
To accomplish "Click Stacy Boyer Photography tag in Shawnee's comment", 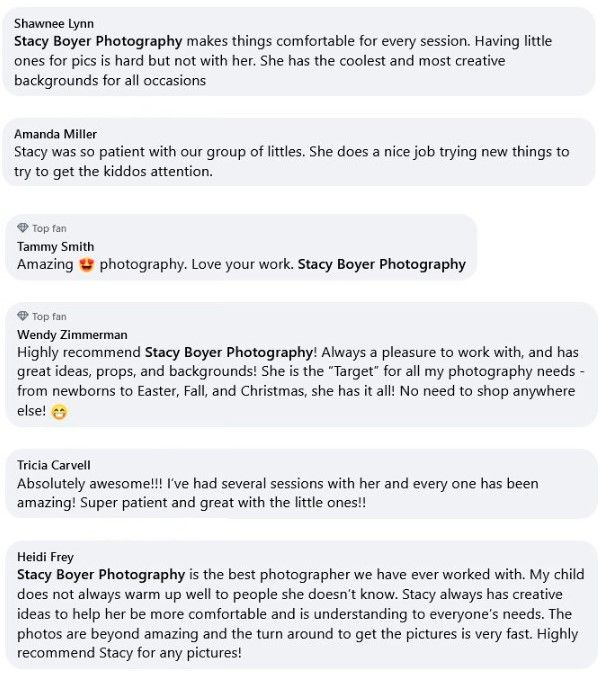I will [98, 42].
